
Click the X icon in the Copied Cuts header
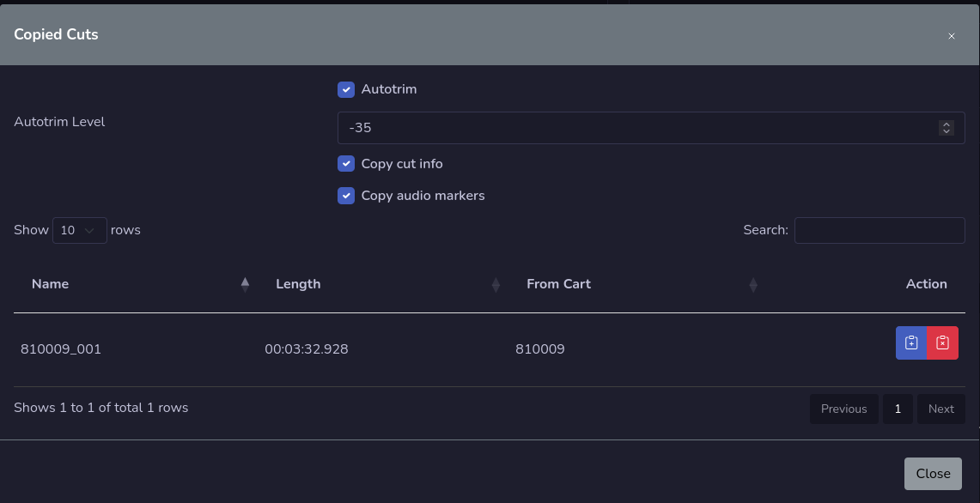[x=952, y=36]
